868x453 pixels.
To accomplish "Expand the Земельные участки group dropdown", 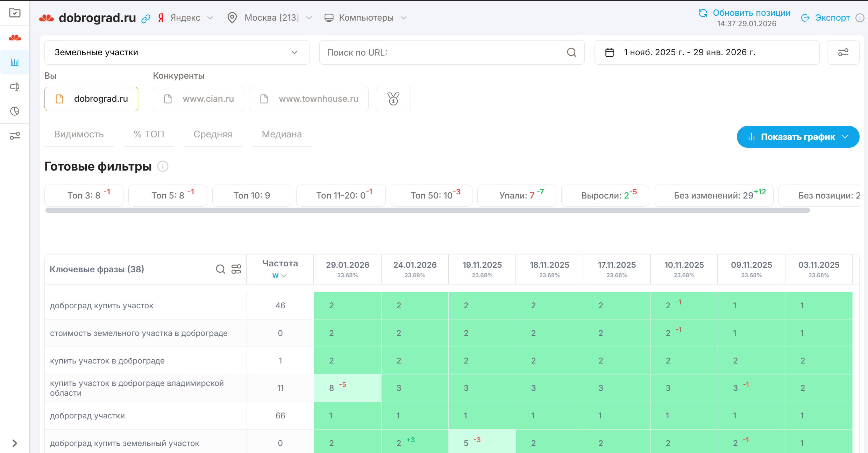I will [177, 52].
